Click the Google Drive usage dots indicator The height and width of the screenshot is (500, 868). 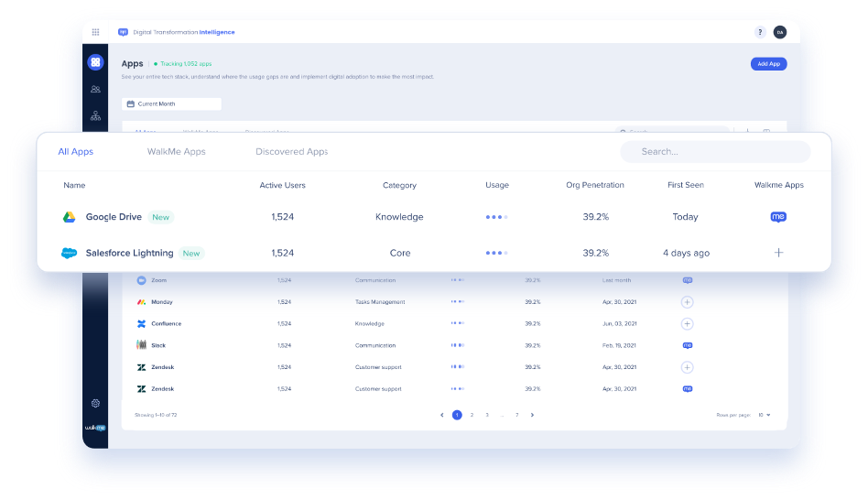point(496,217)
